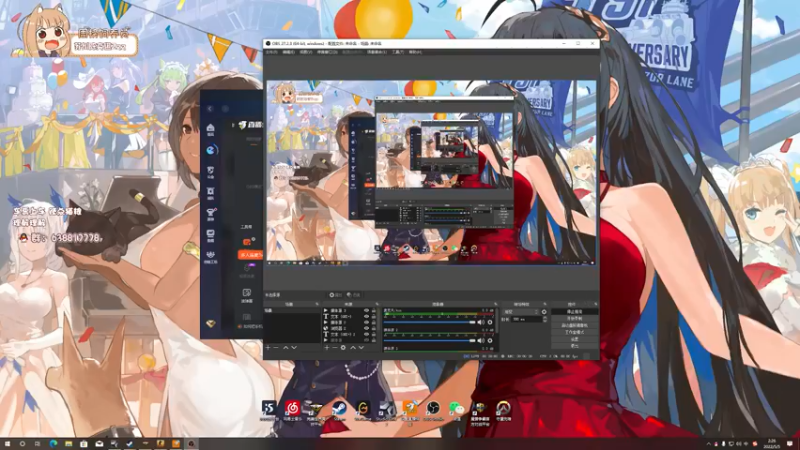800x450 pixels.
Task: Open Microsoft Edge from taskbar
Action: tap(53, 444)
